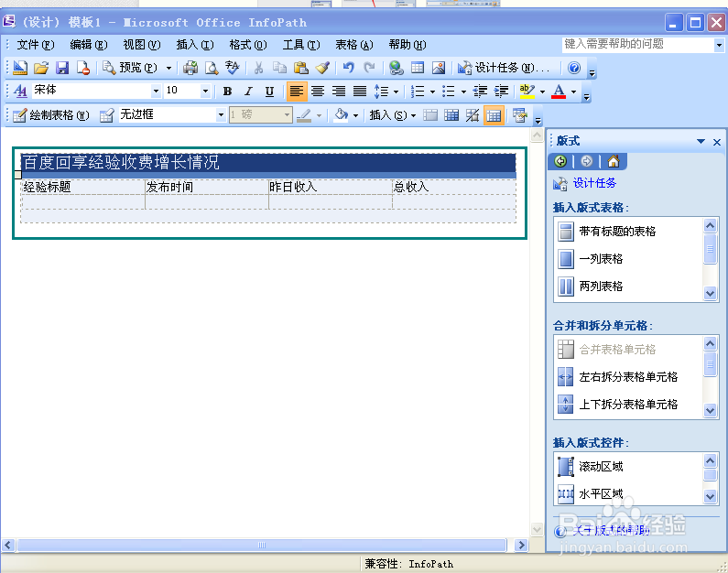The image size is (728, 573).
Task: Click the Split Cells icon in table toolbar
Action: click(x=451, y=115)
